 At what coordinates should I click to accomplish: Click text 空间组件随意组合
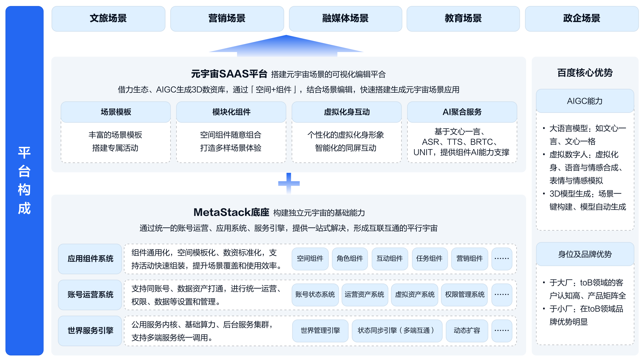231,135
